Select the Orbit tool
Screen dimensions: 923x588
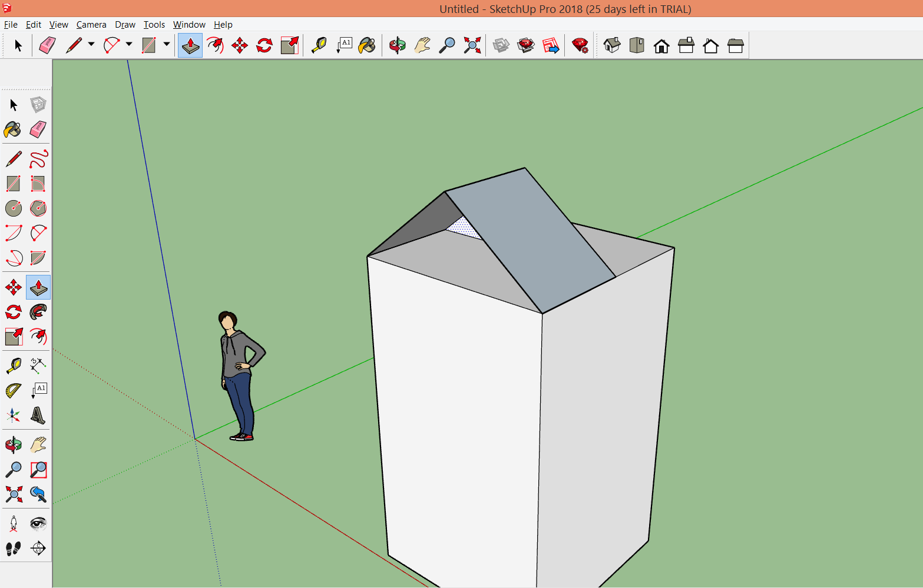[398, 45]
